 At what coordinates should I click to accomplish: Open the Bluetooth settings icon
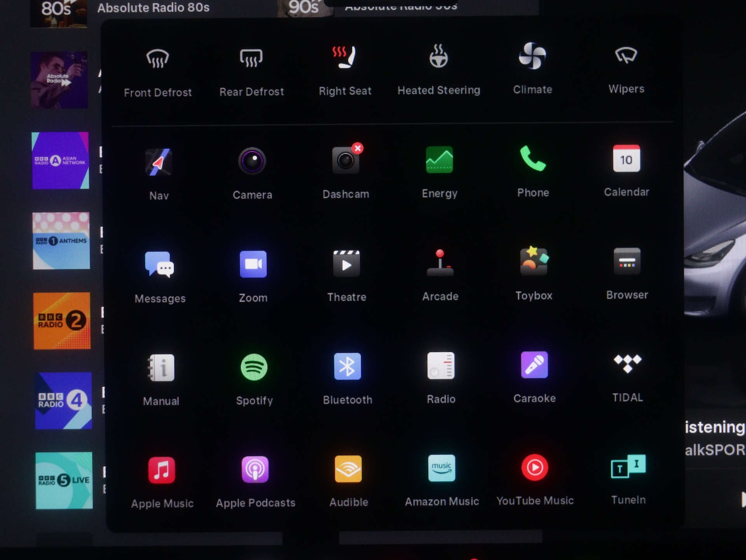347,366
